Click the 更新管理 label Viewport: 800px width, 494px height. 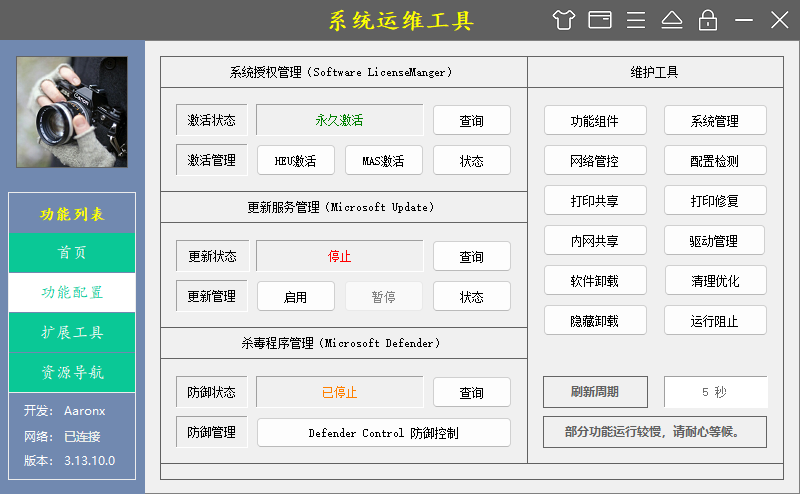pyautogui.click(x=212, y=296)
